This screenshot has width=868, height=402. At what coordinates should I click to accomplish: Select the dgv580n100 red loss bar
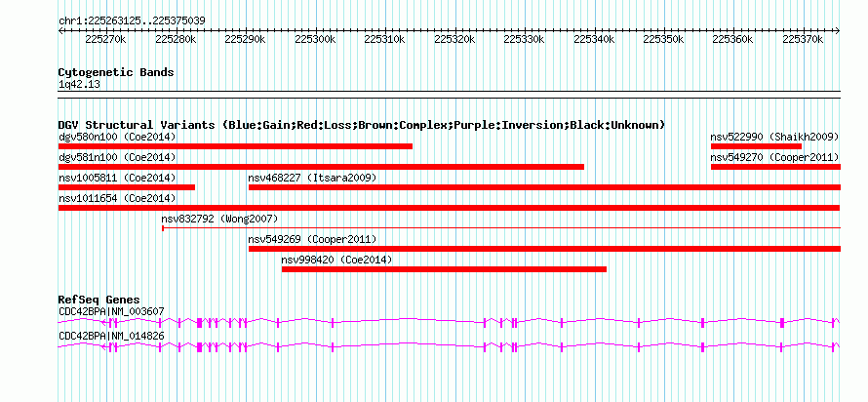tap(235, 146)
